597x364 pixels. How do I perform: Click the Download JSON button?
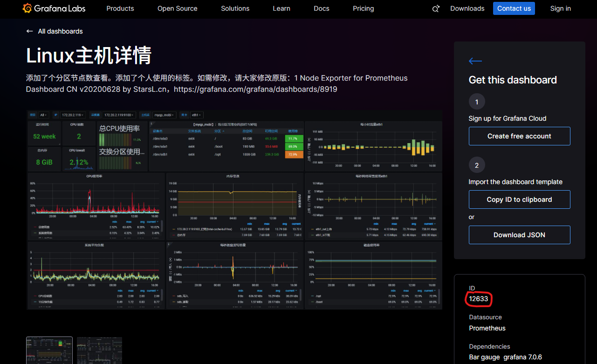(519, 235)
